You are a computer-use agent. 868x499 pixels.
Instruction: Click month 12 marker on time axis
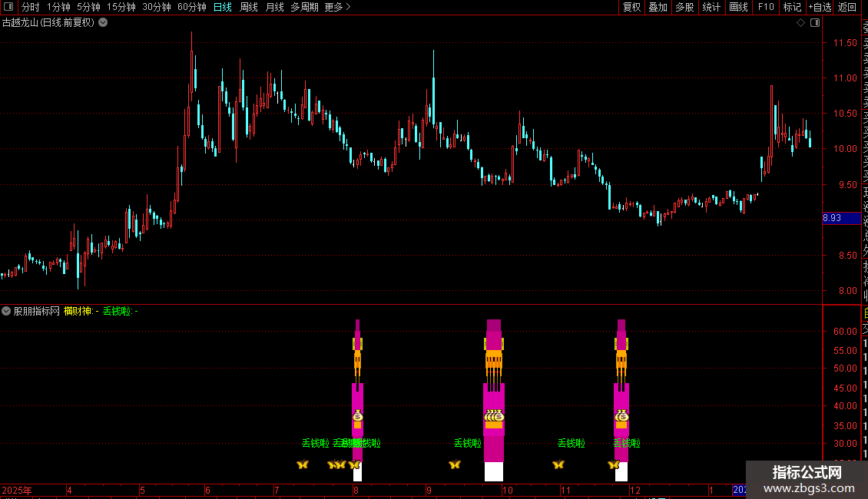coord(635,491)
